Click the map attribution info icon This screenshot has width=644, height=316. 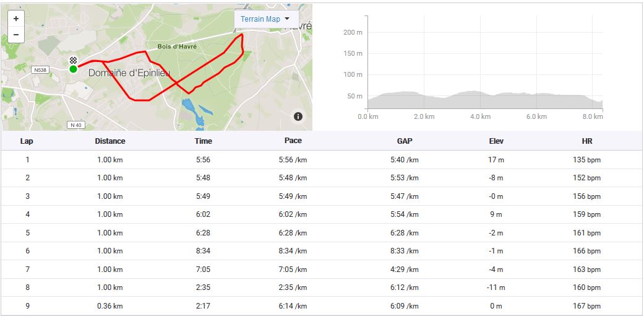[298, 116]
